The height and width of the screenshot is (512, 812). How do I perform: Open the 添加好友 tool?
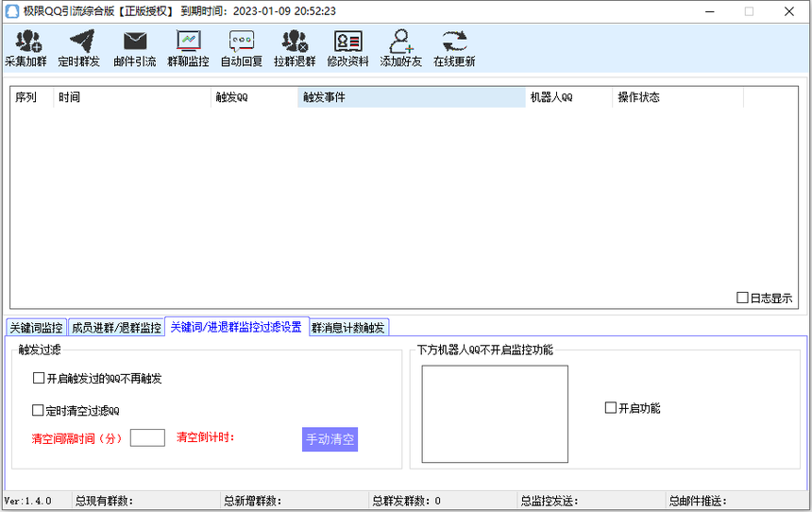(401, 48)
